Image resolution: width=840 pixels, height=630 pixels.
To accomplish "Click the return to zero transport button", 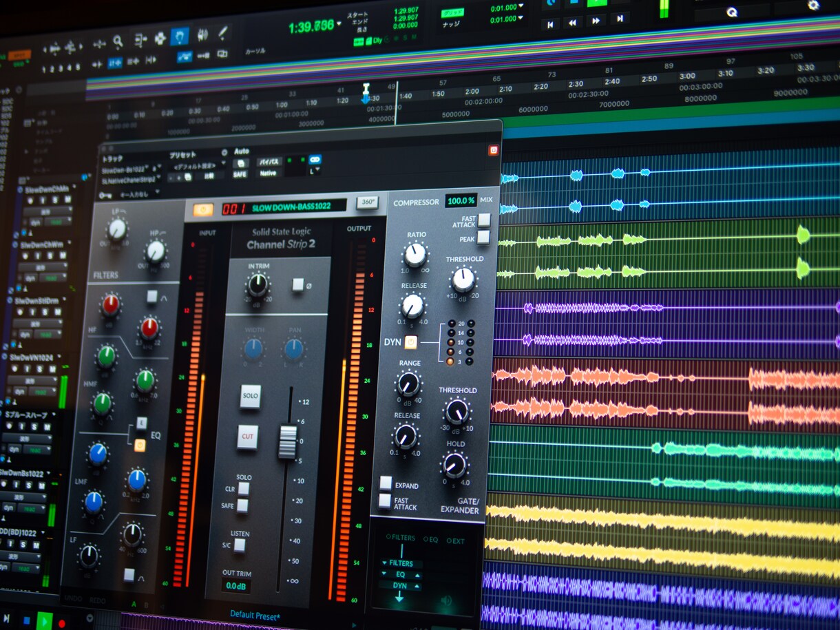I will [550, 24].
